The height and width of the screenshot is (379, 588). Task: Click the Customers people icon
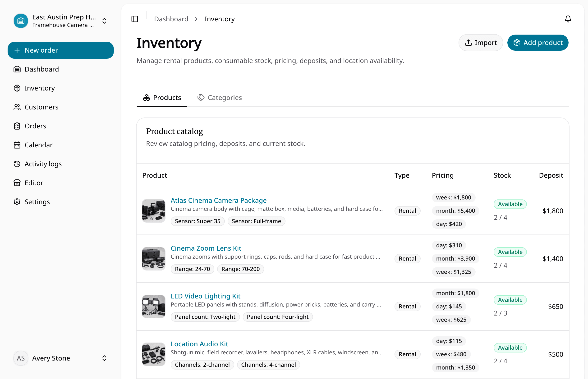(17, 107)
